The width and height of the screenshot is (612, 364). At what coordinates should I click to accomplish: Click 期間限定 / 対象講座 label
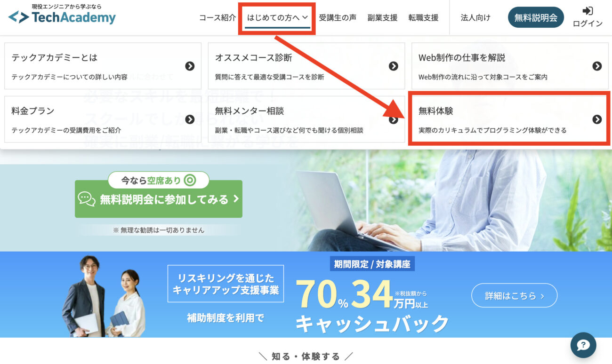(372, 264)
